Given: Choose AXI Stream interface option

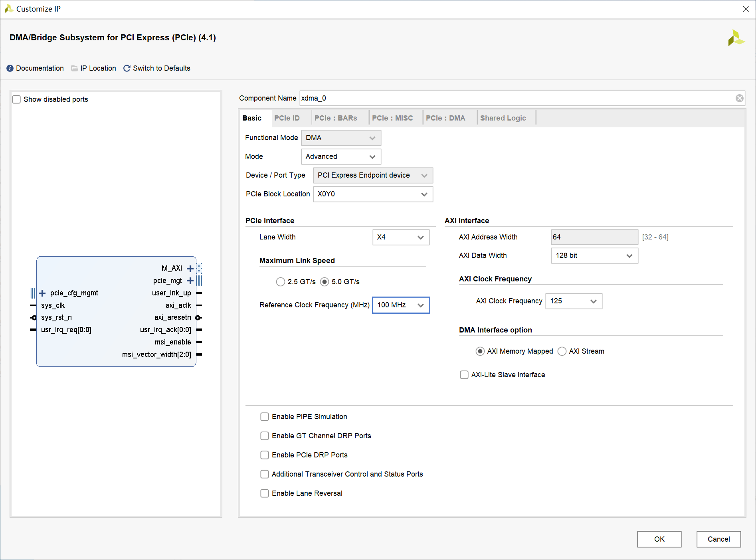Looking at the screenshot, I should (562, 351).
